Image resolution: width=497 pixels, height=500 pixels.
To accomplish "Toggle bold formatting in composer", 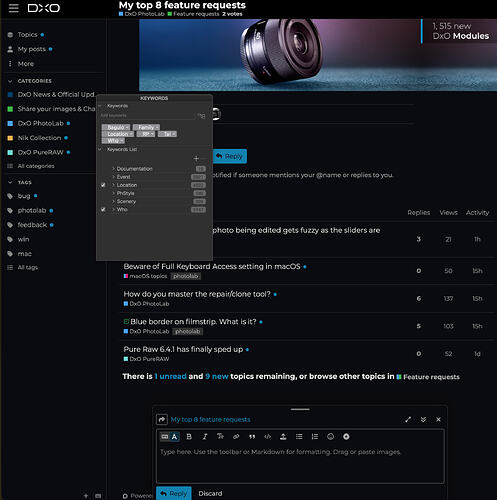I will click(189, 437).
